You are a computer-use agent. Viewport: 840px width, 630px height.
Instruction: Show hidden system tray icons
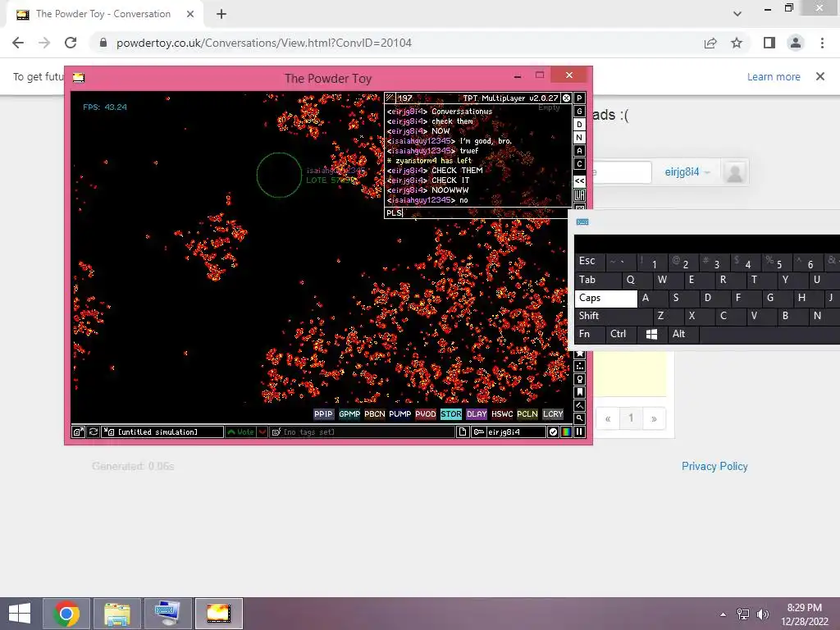pos(723,614)
